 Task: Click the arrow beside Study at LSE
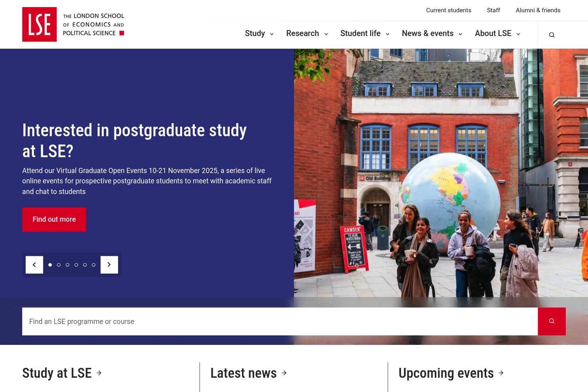tap(99, 373)
